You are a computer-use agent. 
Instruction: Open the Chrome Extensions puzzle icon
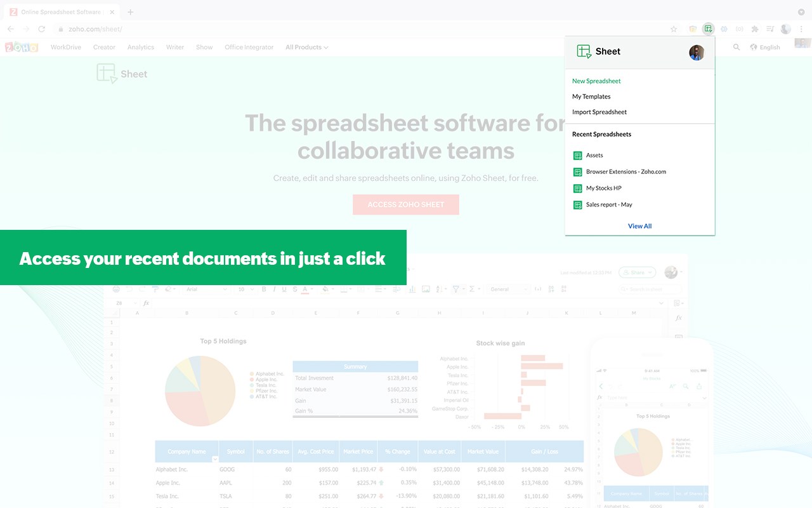click(x=754, y=29)
